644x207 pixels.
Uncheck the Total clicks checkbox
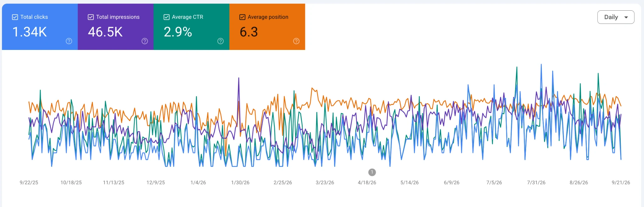point(15,17)
